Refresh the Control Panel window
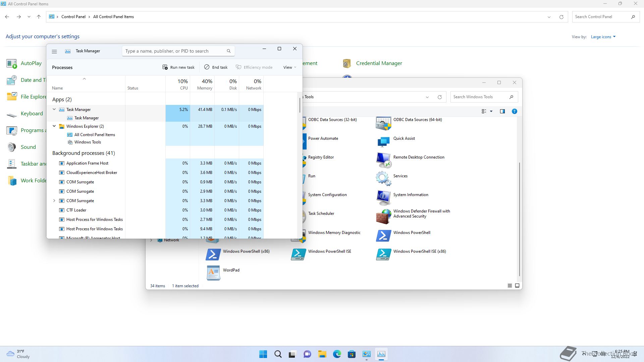 tap(561, 17)
